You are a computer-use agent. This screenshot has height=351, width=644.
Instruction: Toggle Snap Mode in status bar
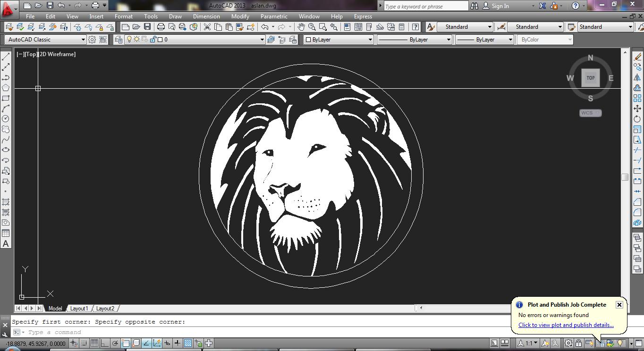pyautogui.click(x=84, y=343)
